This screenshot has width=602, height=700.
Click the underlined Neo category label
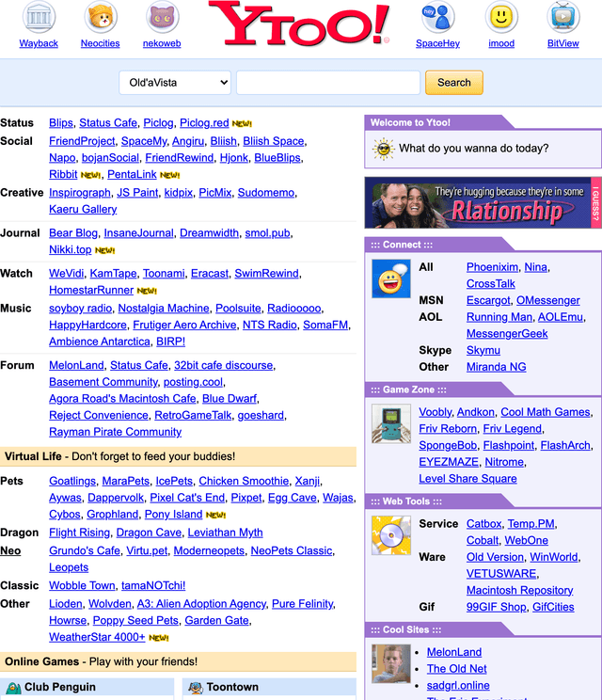click(10, 551)
